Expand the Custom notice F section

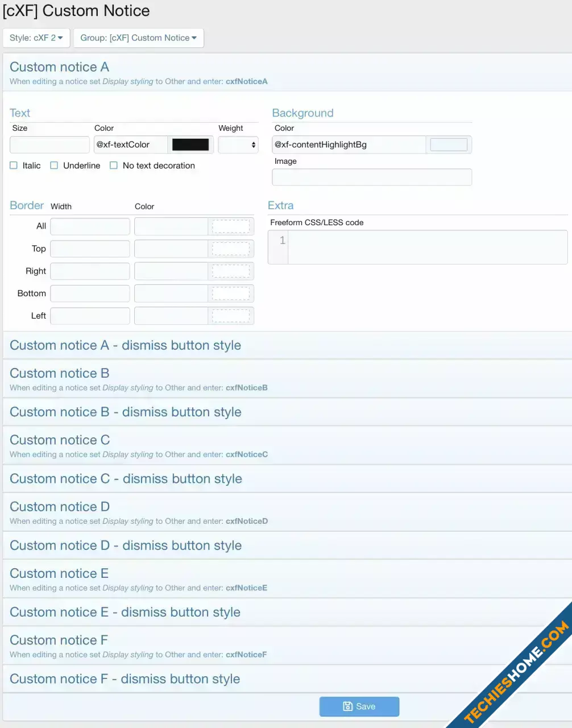pos(287,646)
